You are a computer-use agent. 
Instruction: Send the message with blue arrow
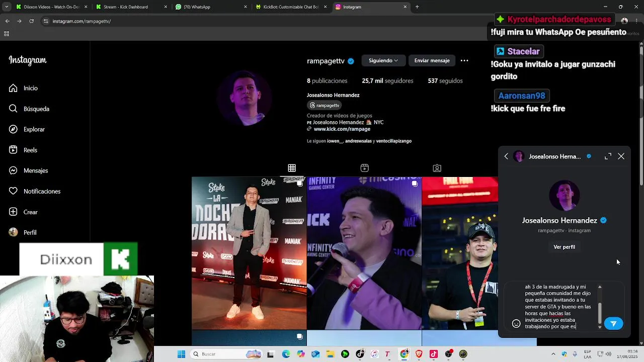point(613,323)
